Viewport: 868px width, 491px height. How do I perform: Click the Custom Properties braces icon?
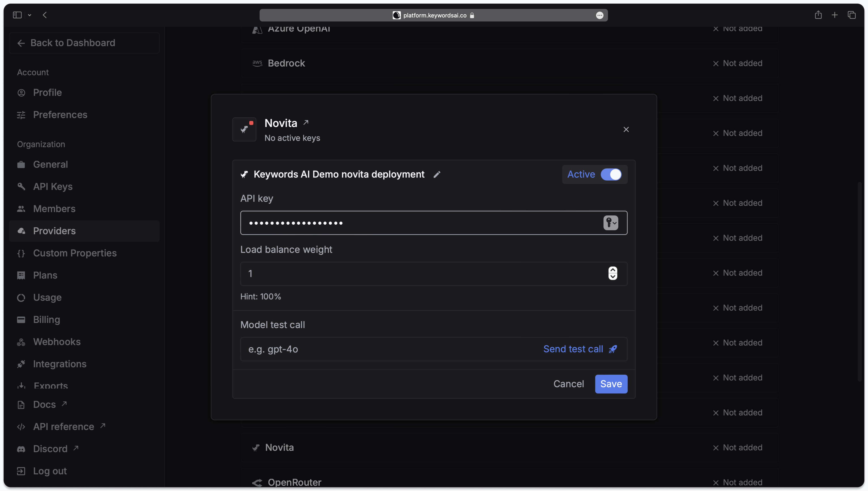pyautogui.click(x=21, y=253)
